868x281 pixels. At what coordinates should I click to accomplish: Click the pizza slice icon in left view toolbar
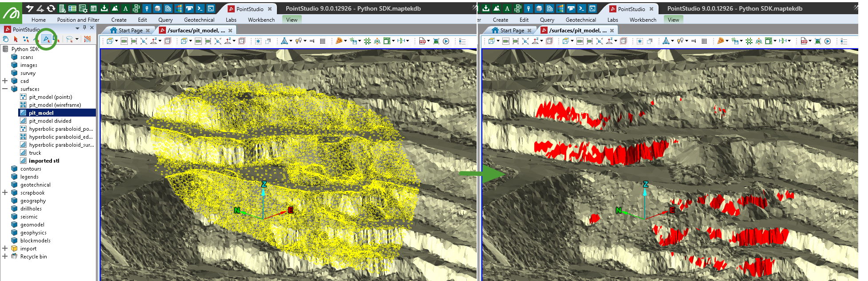click(x=339, y=41)
